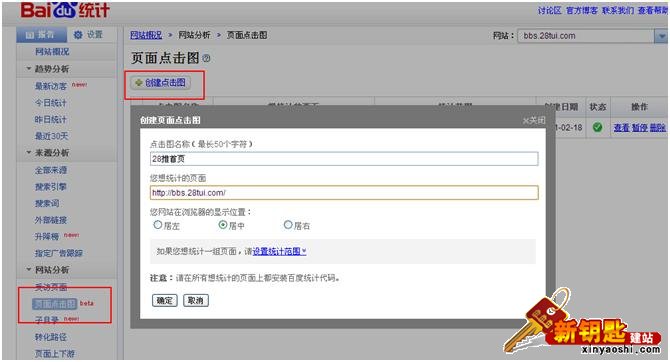Click the green plus icon on 创建点击图
Screen dimensions: 670x362
[x=138, y=82]
